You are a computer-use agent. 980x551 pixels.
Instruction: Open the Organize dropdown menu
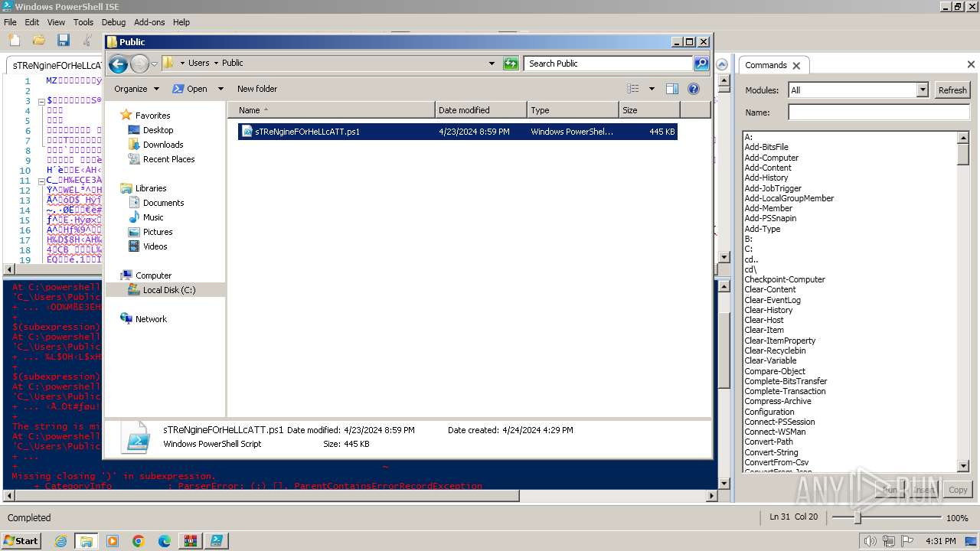point(136,89)
